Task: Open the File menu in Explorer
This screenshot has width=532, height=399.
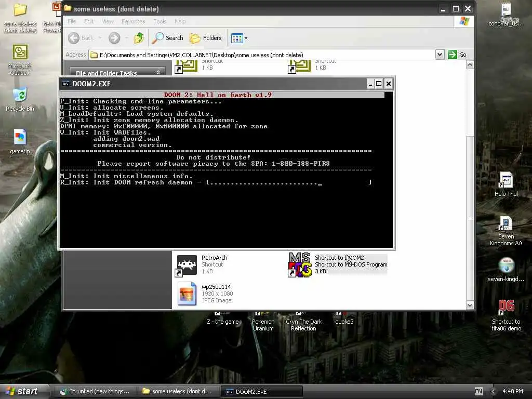Action: pos(72,21)
